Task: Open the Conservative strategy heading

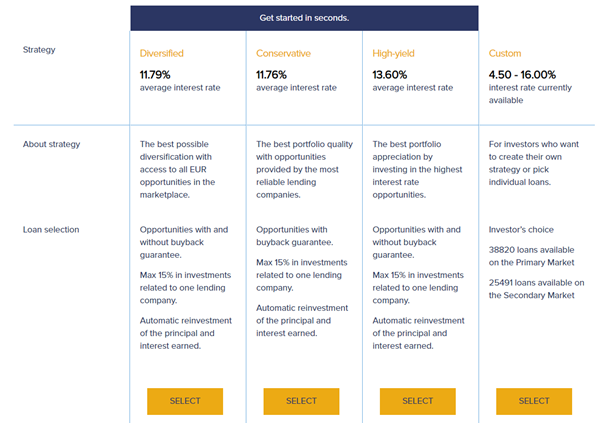Action: pos(284,53)
